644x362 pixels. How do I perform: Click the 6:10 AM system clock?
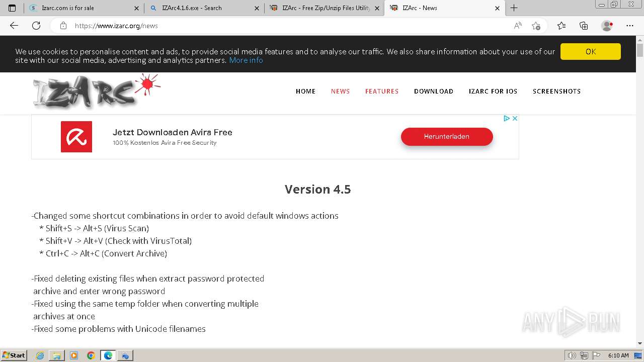tap(618, 355)
